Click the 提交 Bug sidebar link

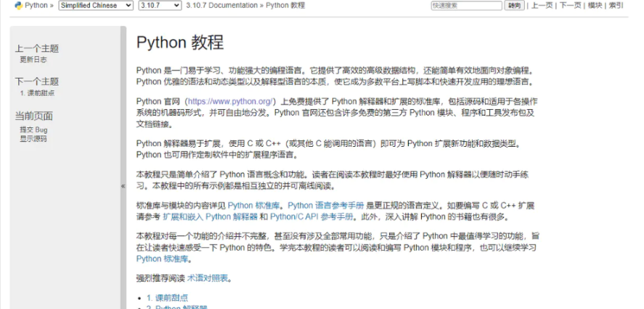pos(33,129)
